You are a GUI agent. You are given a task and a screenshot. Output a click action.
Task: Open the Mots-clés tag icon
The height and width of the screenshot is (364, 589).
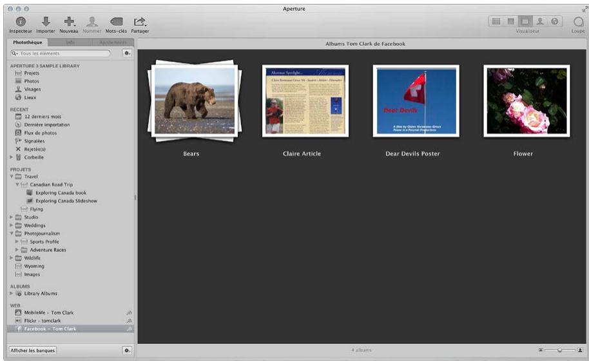(116, 22)
